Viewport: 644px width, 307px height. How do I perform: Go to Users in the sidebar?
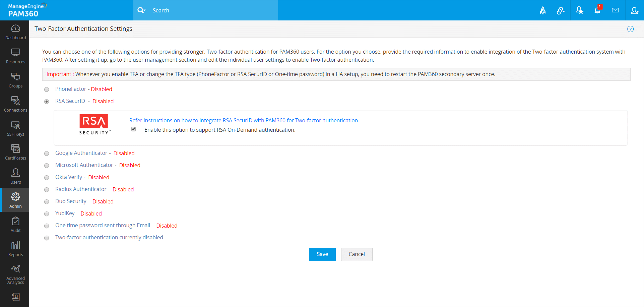coord(15,177)
